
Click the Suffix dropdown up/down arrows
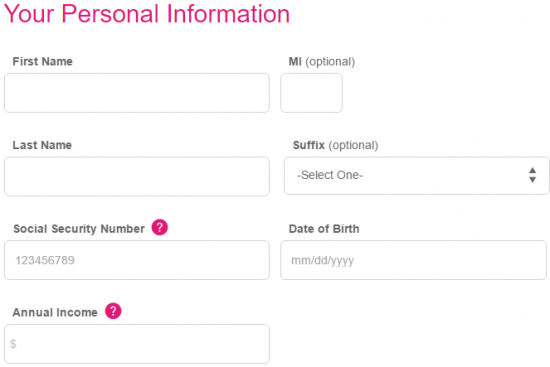(532, 175)
